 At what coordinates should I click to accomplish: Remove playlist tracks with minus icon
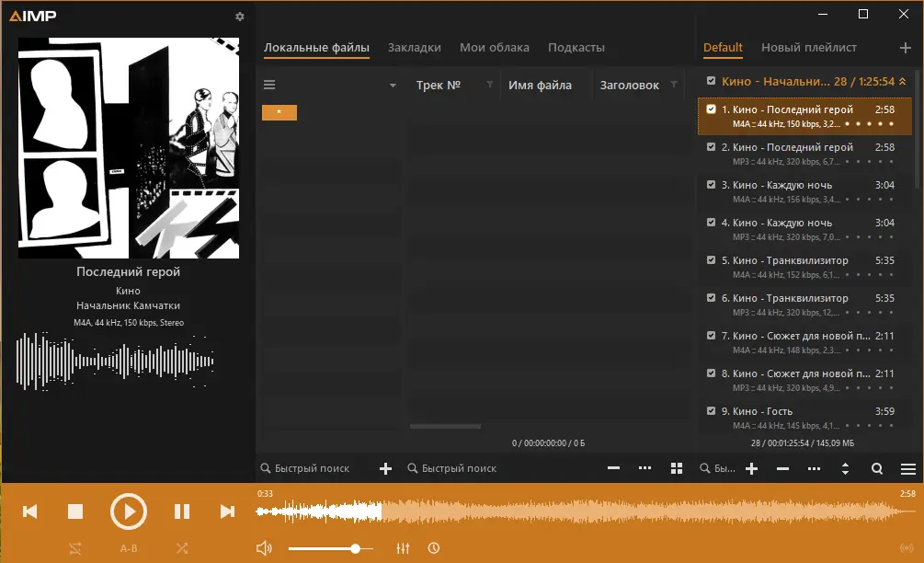[x=782, y=468]
